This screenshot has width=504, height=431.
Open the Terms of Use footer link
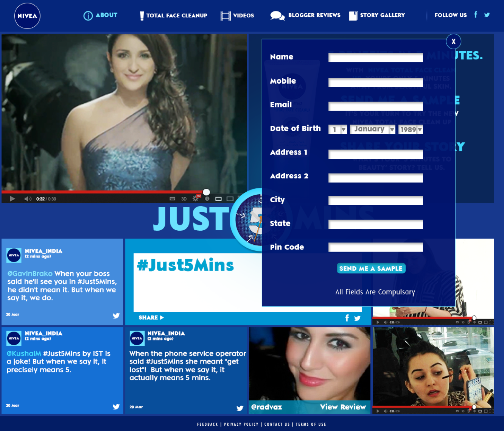point(311,424)
